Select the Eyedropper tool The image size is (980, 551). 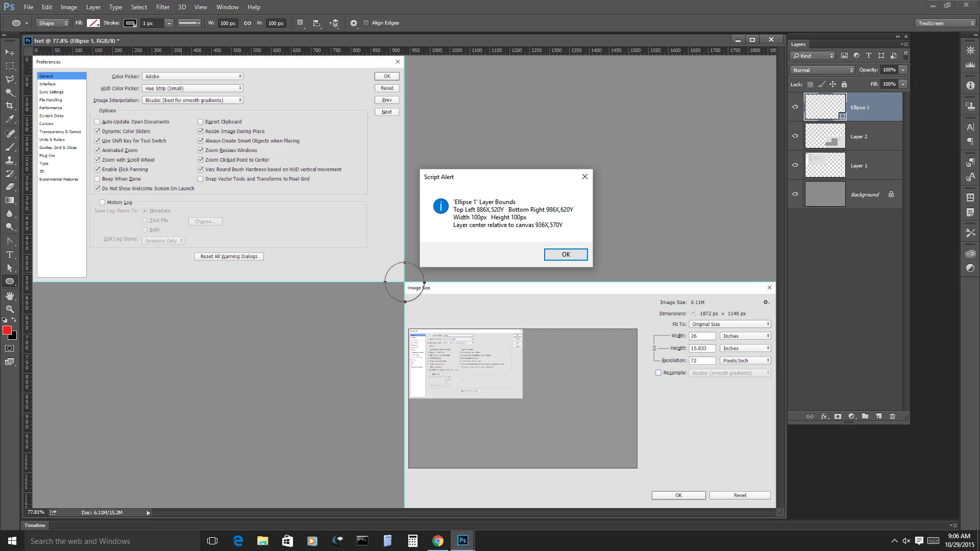click(x=10, y=119)
